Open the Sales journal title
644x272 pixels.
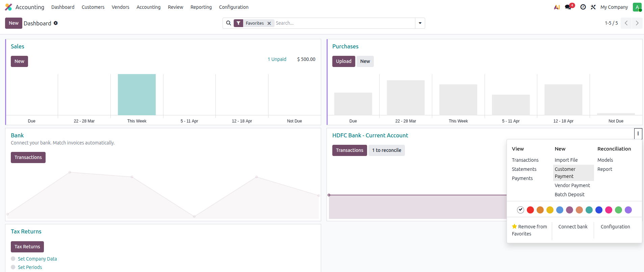[18, 46]
